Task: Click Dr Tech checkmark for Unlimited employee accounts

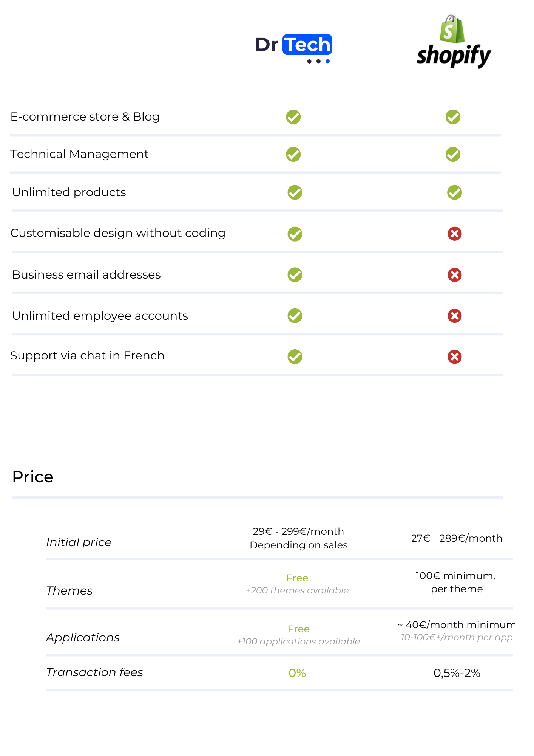Action: [x=295, y=316]
